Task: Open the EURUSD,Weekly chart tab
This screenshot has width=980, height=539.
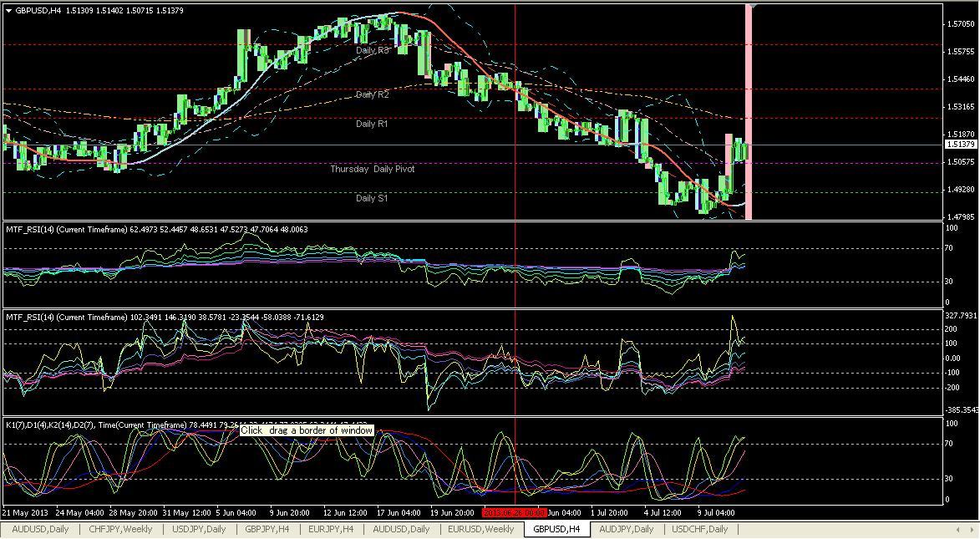Action: pos(480,529)
